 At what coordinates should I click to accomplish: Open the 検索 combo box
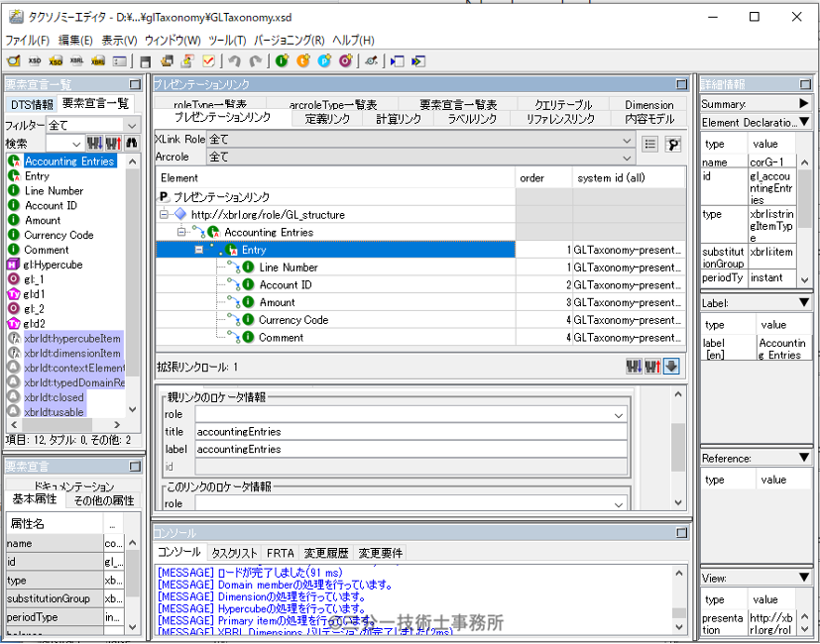tap(76, 144)
